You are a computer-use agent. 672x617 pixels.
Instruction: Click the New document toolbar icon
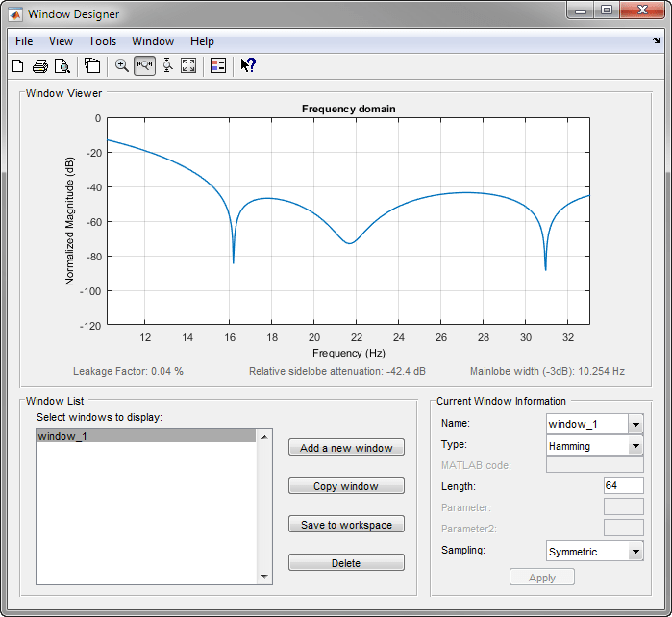[x=18, y=66]
